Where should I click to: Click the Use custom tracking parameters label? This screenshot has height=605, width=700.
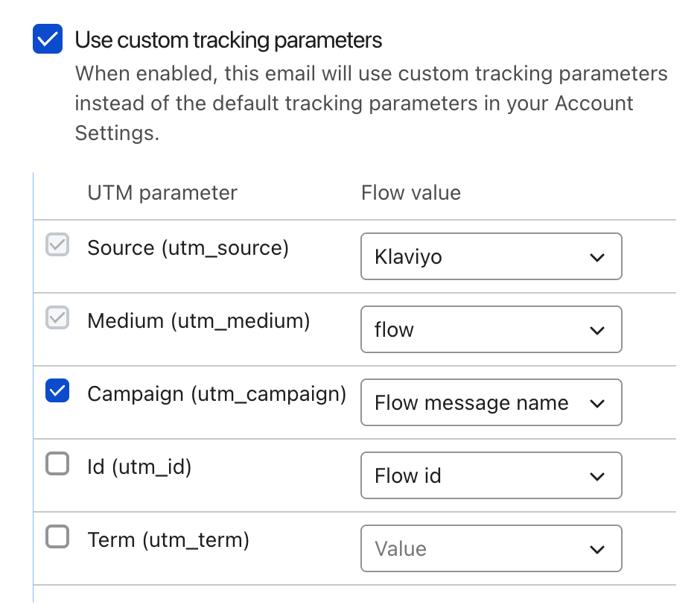pos(229,40)
